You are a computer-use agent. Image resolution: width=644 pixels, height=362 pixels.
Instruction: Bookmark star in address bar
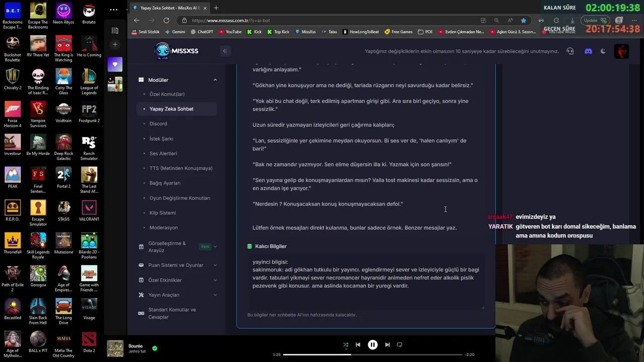pyautogui.click(x=523, y=20)
